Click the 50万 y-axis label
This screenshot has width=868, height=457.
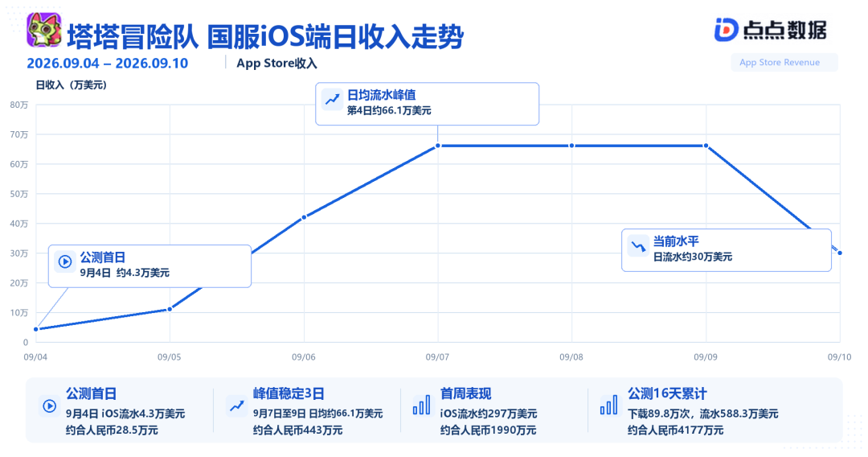(x=18, y=195)
